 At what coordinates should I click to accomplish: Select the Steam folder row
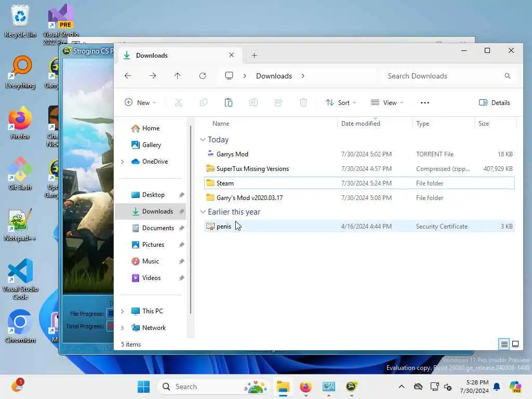[360, 183]
